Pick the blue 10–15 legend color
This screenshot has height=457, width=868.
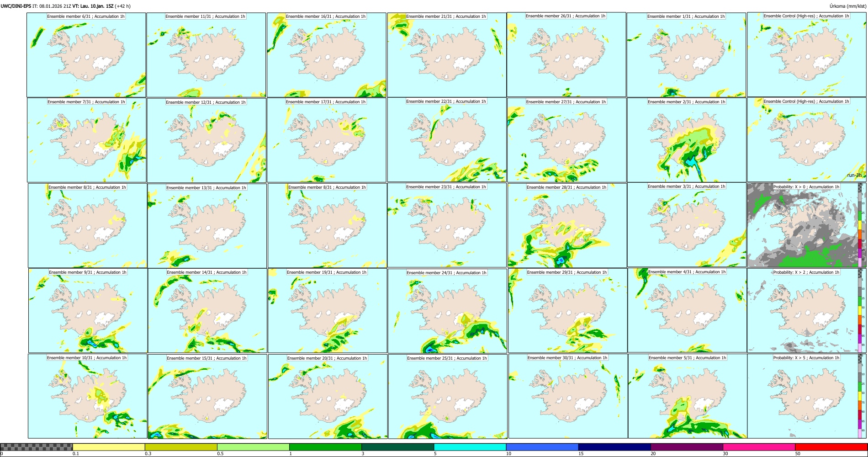(x=542, y=447)
